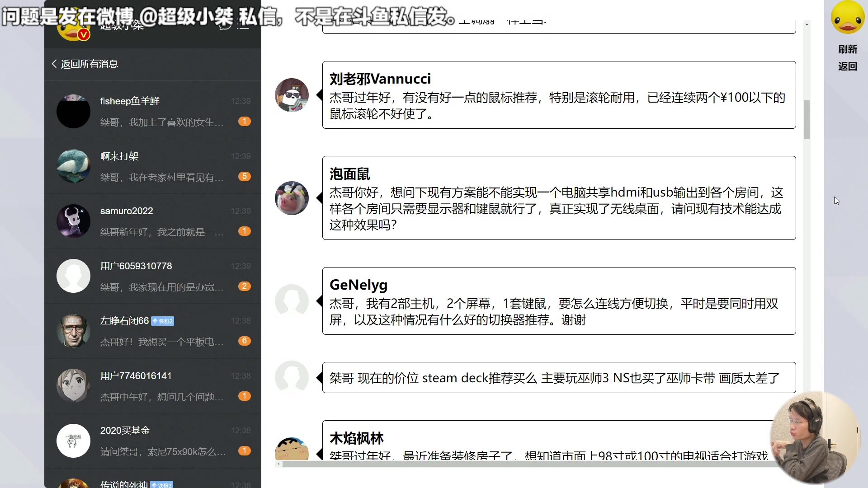Click the 刷新 refresh button
This screenshot has width=868, height=488.
pyautogui.click(x=848, y=49)
